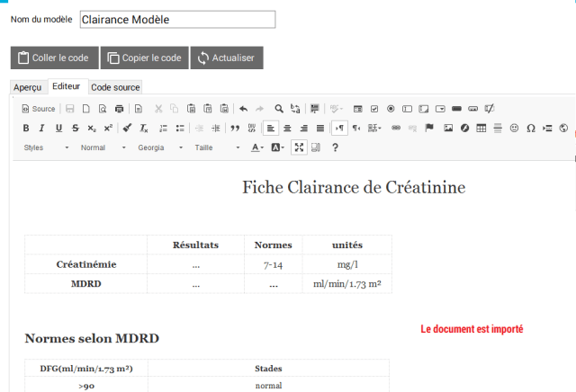Image resolution: width=576 pixels, height=392 pixels.
Task: Insert an image with the image icon
Action: pyautogui.click(x=448, y=128)
